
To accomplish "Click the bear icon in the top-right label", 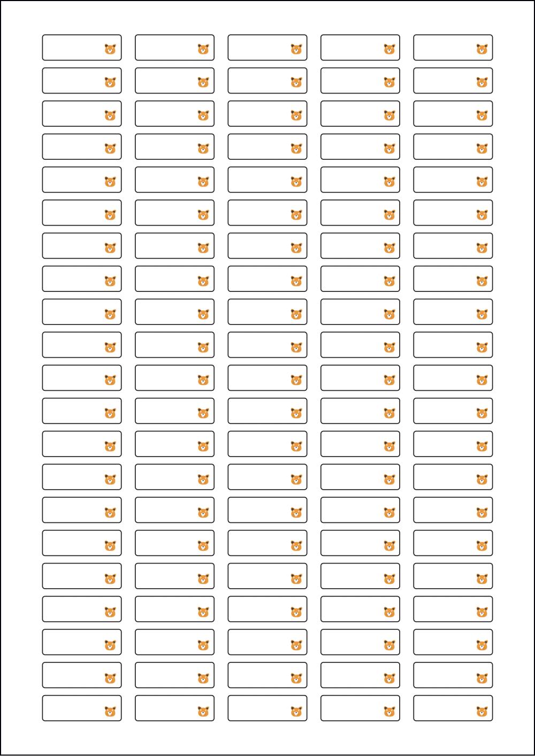I will pos(481,49).
